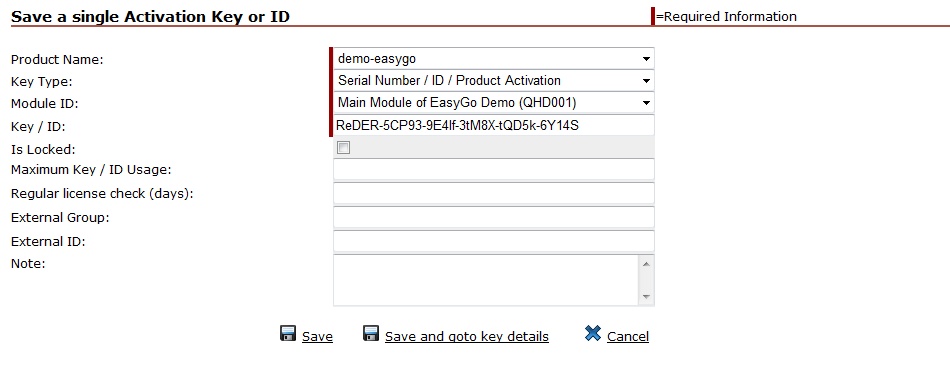Click the Is Locked label text
This screenshot has width=950, height=378.
[43, 149]
